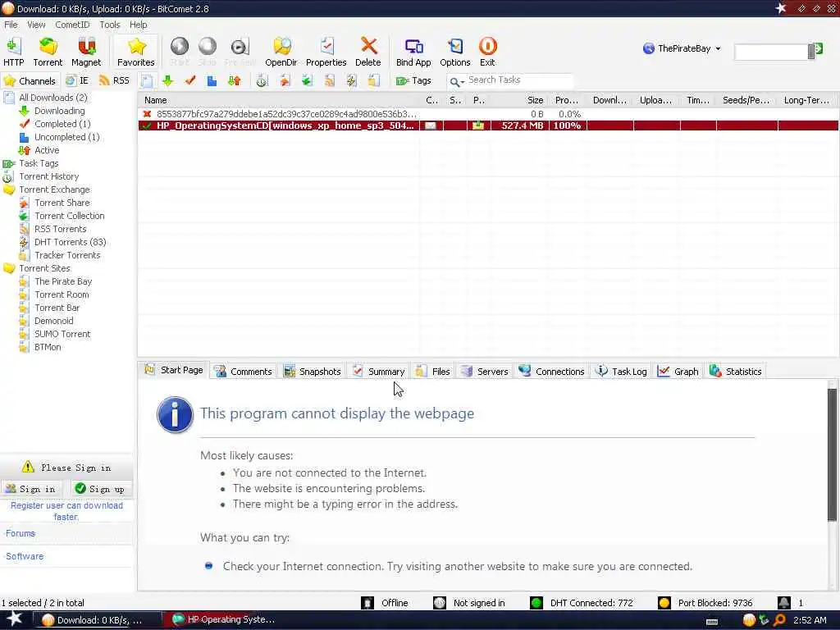Show all downloads via page icon filter
Image resolution: width=840 pixels, height=630 pixels.
[x=147, y=81]
